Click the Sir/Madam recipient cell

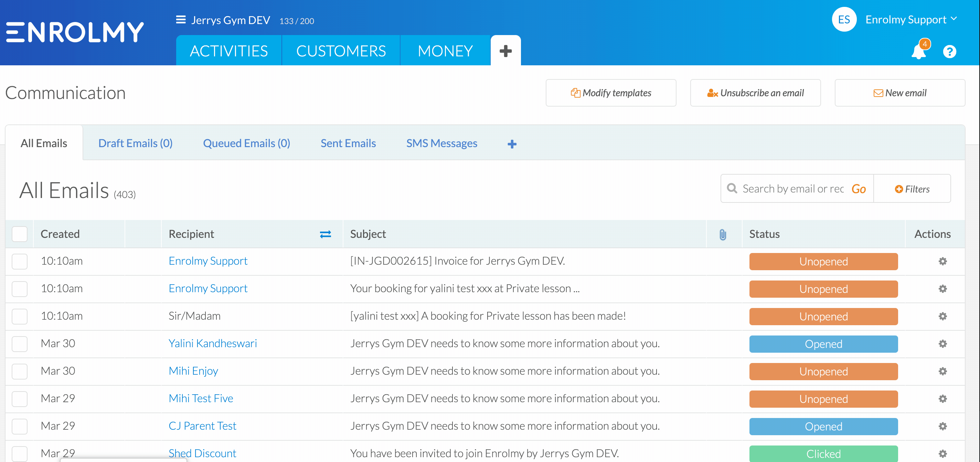point(194,316)
